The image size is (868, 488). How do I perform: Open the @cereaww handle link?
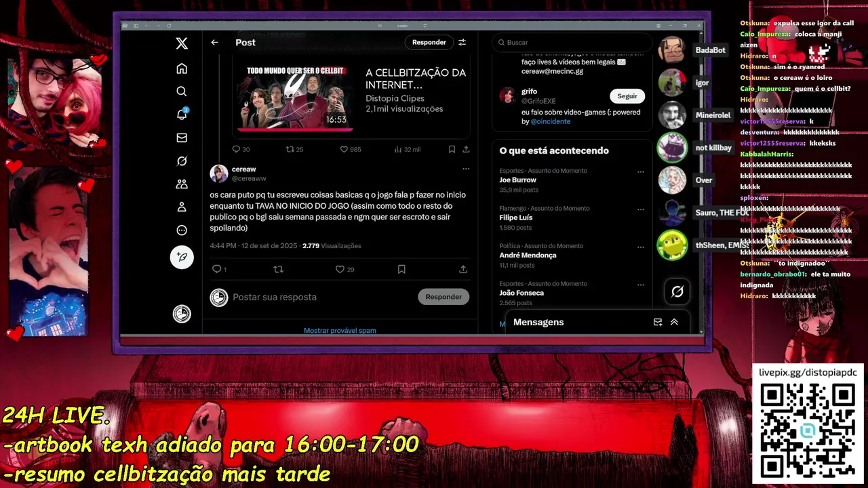pyautogui.click(x=249, y=179)
